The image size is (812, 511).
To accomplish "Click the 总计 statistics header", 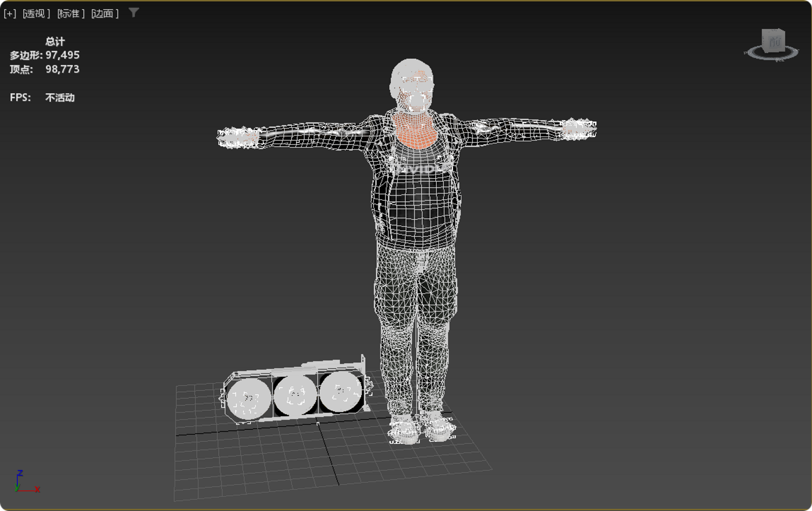I will click(x=55, y=42).
